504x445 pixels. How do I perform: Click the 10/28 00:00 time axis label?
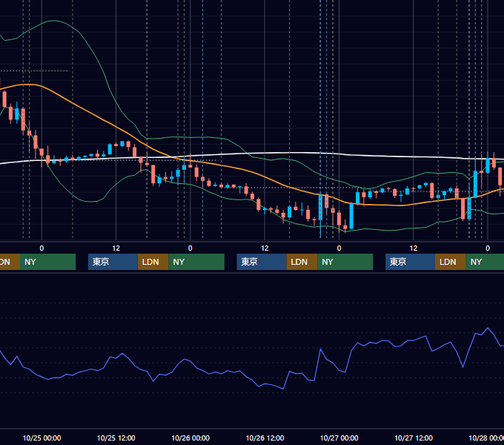click(x=486, y=438)
